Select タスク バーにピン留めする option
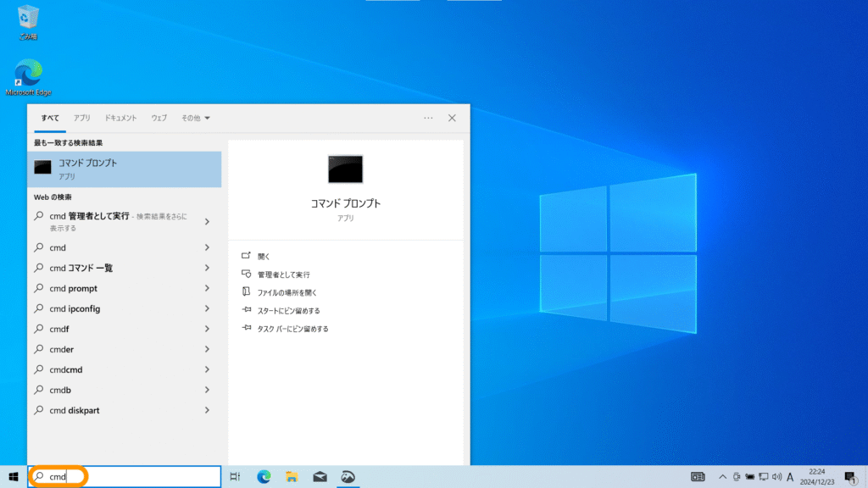Viewport: 868px width, 488px height. tap(292, 329)
